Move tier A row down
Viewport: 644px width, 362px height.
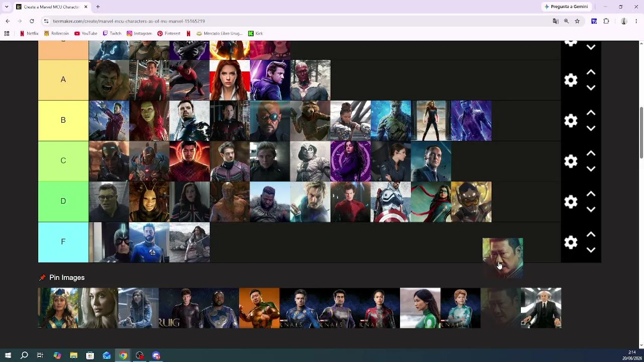591,88
